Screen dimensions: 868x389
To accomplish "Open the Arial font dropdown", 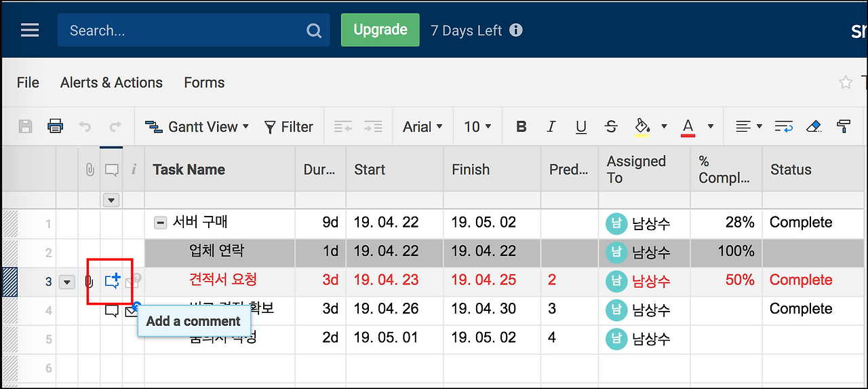I will click(x=422, y=127).
